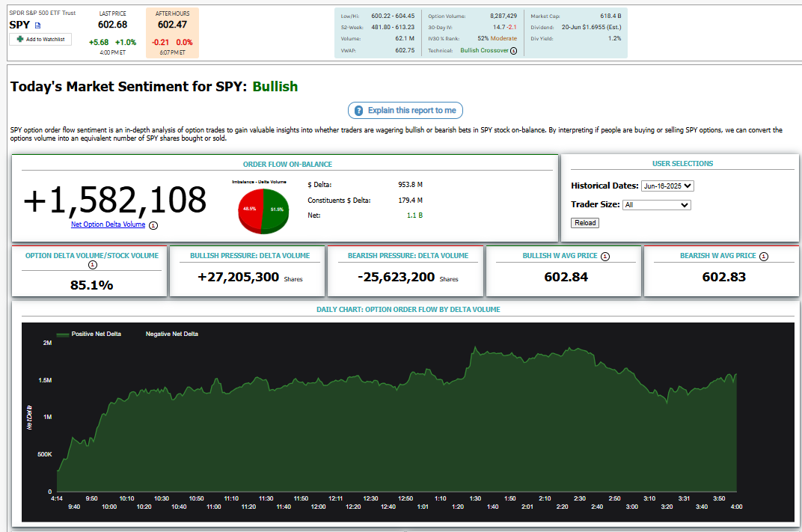Click the red 48.5% pie slice
Viewport: 802px width, 532px height.
250,210
